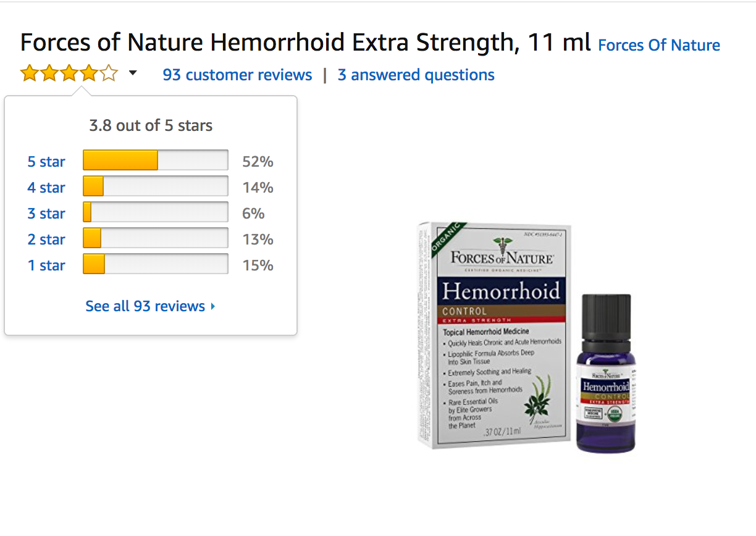Visit the Forces Of Nature brand link
Screen dimensions: 756x536
click(659, 46)
